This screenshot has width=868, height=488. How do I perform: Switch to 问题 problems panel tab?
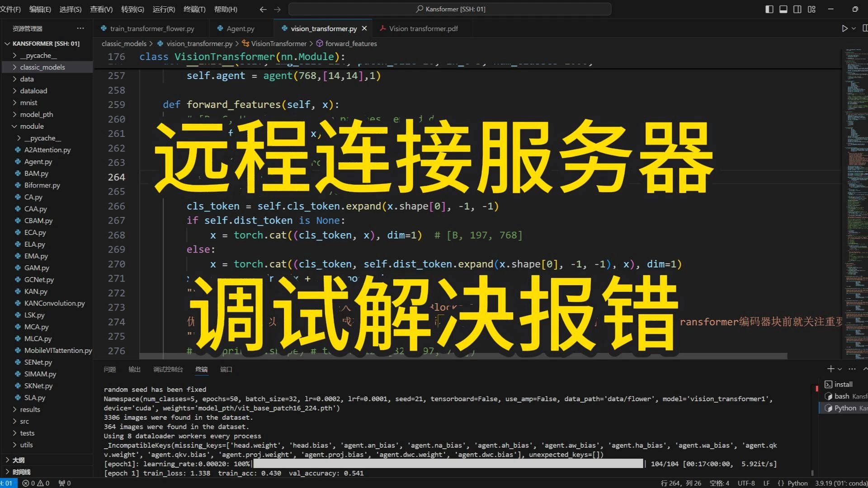[109, 369]
